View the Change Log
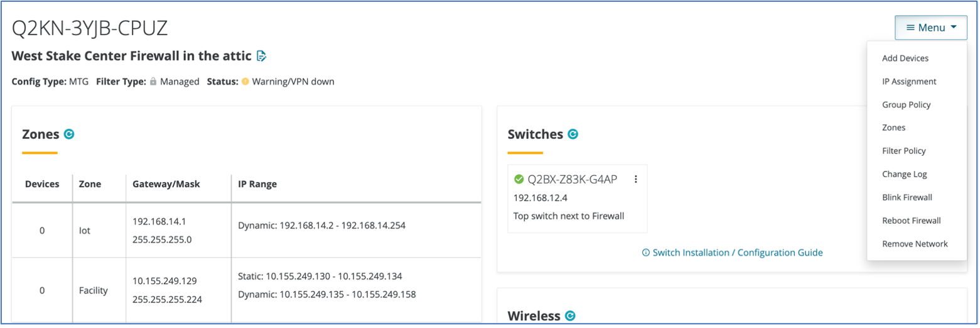The image size is (980, 328). click(x=904, y=174)
